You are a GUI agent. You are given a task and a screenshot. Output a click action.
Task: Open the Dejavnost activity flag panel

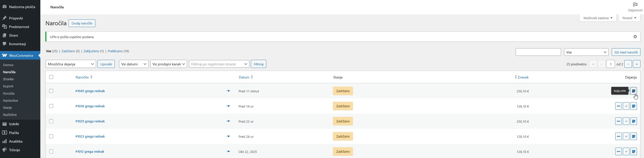[x=635, y=7]
